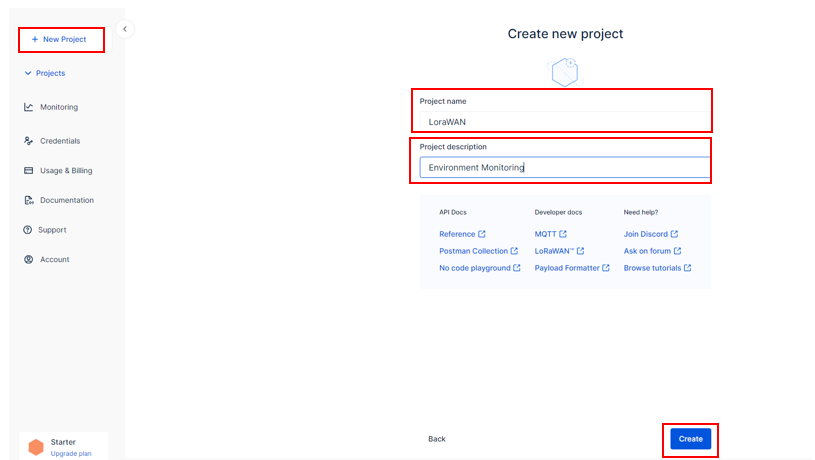This screenshot has height=460, width=815.
Task: Open the Postman Collection link
Action: tap(474, 251)
